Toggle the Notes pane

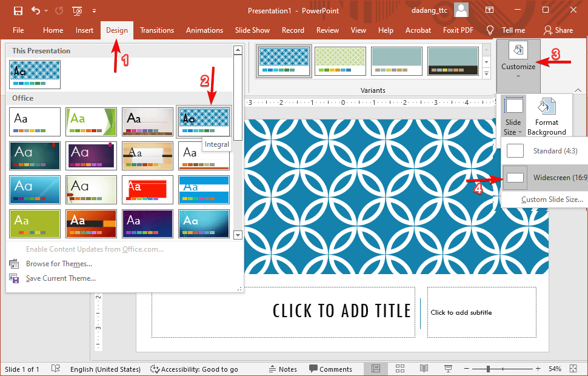coord(282,369)
